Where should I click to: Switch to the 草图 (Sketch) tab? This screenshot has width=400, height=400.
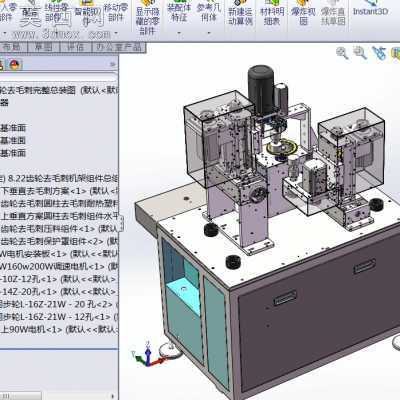[x=43, y=47]
